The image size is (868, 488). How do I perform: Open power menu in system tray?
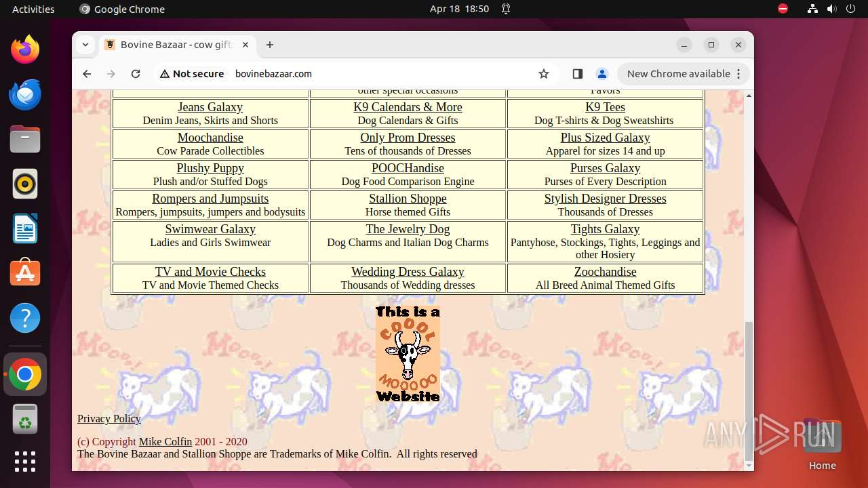pos(850,9)
